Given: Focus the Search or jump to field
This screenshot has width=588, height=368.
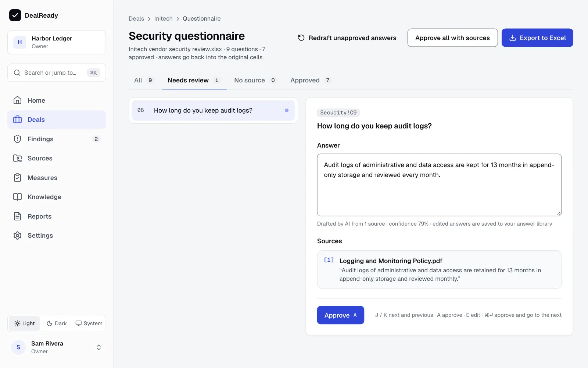Looking at the screenshot, I should pos(57,72).
